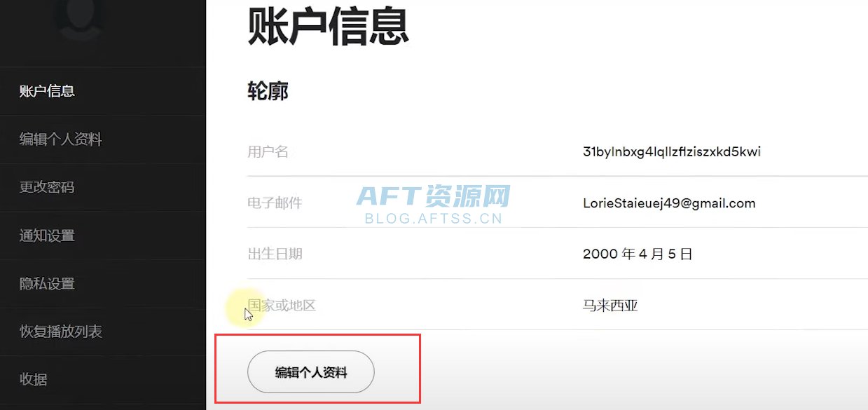The height and width of the screenshot is (410, 868).
Task: Click the country value 马来西亚
Action: [610, 306]
